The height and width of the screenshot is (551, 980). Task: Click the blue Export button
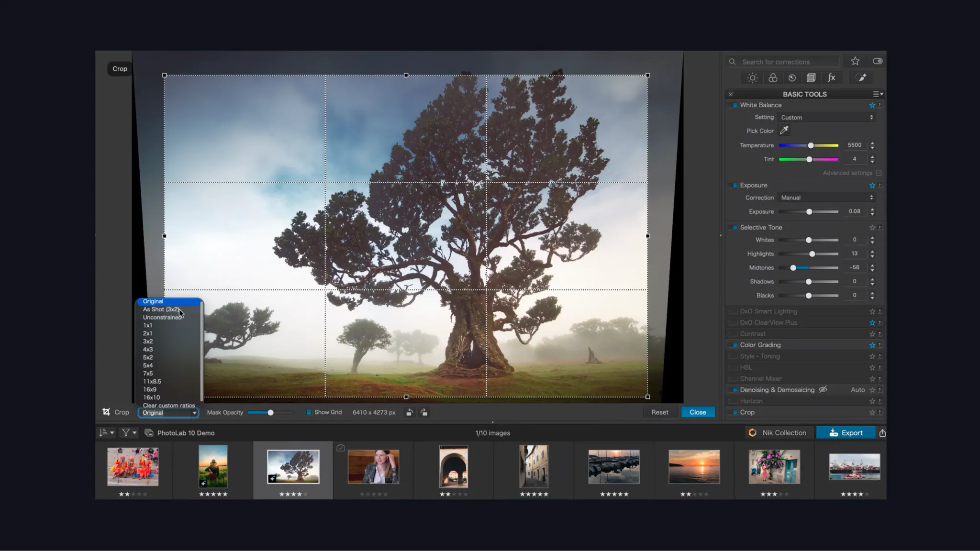(846, 433)
